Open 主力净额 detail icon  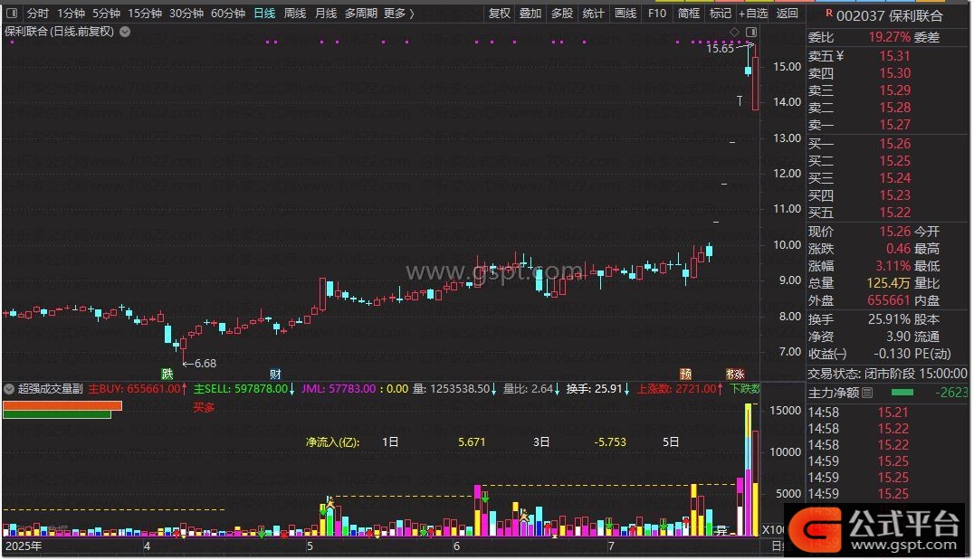tap(868, 393)
